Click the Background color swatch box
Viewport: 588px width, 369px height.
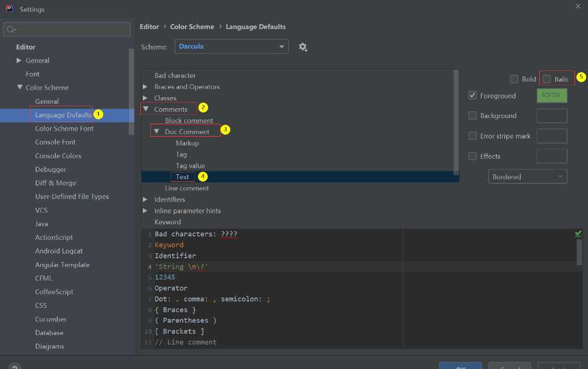pyautogui.click(x=552, y=116)
